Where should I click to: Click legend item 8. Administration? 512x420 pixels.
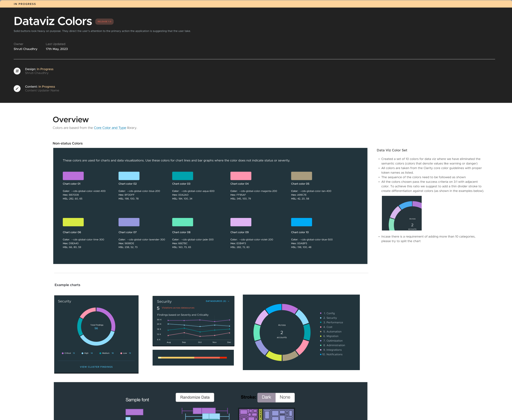333,345
